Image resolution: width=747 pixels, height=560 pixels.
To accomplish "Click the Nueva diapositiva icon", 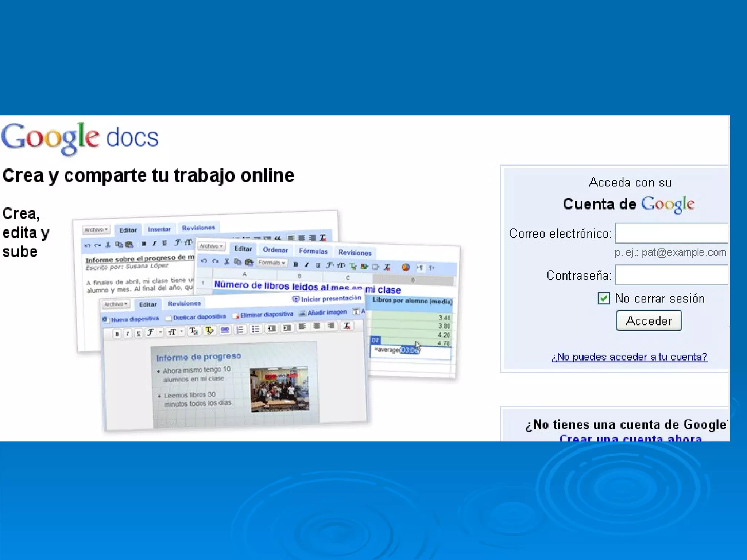I will [x=105, y=320].
